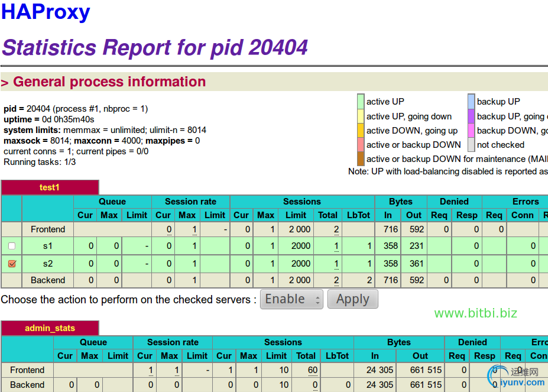Click the backup UP, going down swatch
Screen dimensions: 548x392
click(x=471, y=116)
